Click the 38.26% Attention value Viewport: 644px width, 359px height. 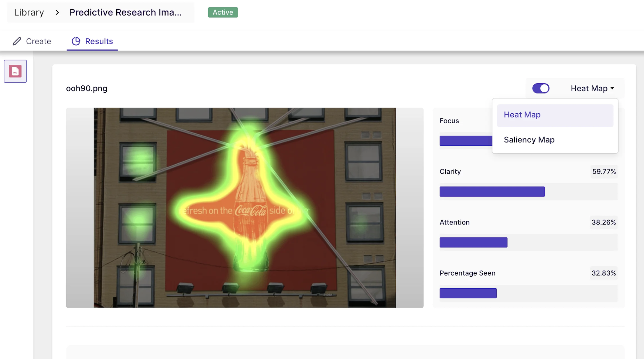pyautogui.click(x=604, y=222)
